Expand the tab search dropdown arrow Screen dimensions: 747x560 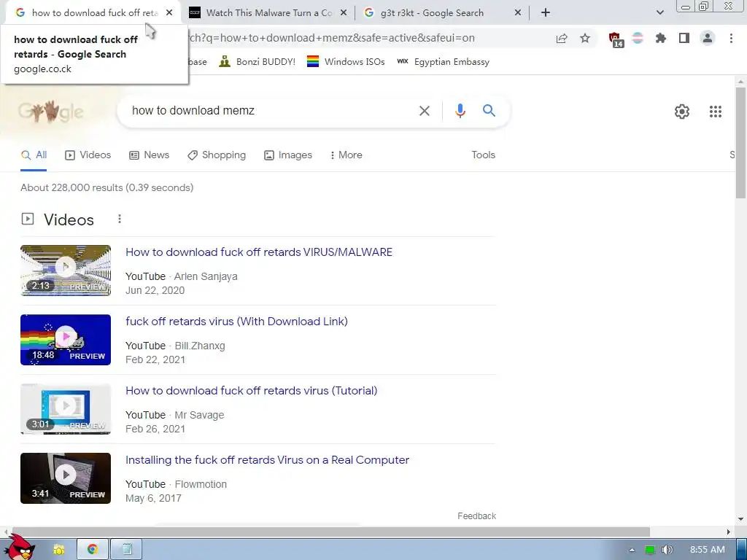pyautogui.click(x=659, y=13)
